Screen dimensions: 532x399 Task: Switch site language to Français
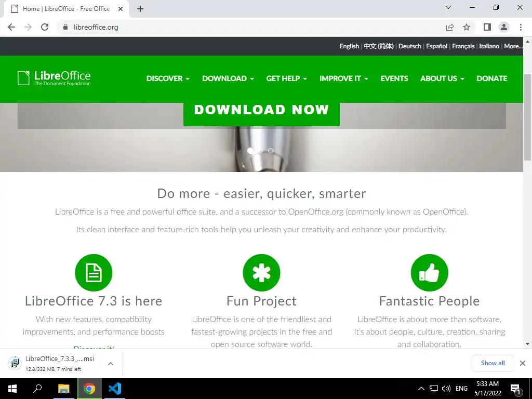pos(463,46)
